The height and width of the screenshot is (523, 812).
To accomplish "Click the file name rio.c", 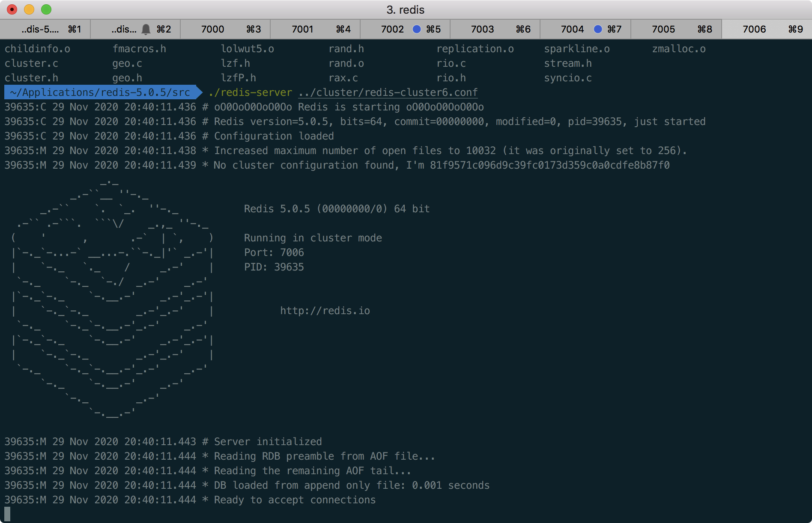I will point(451,63).
